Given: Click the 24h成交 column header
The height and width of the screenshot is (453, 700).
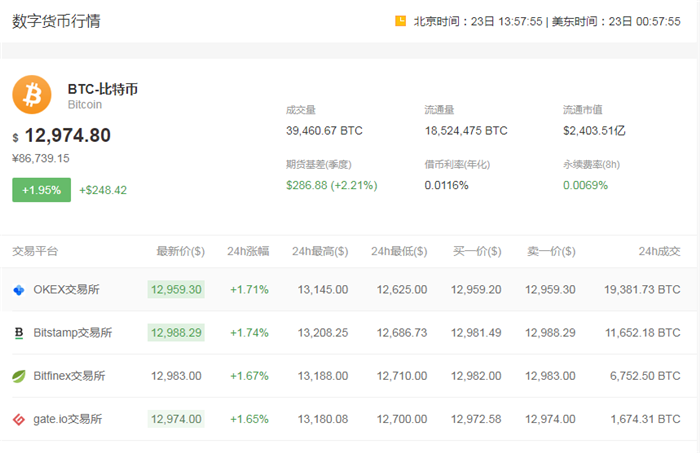Looking at the screenshot, I should click(659, 251).
